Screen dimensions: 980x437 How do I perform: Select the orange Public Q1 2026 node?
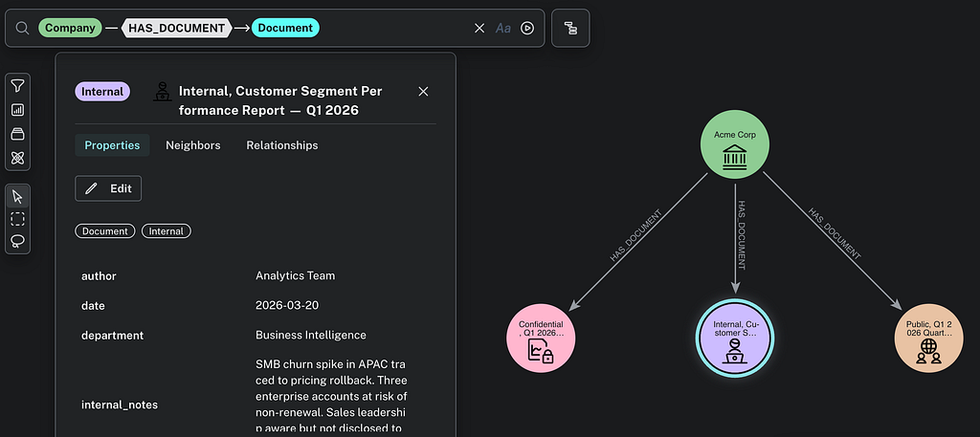point(928,339)
